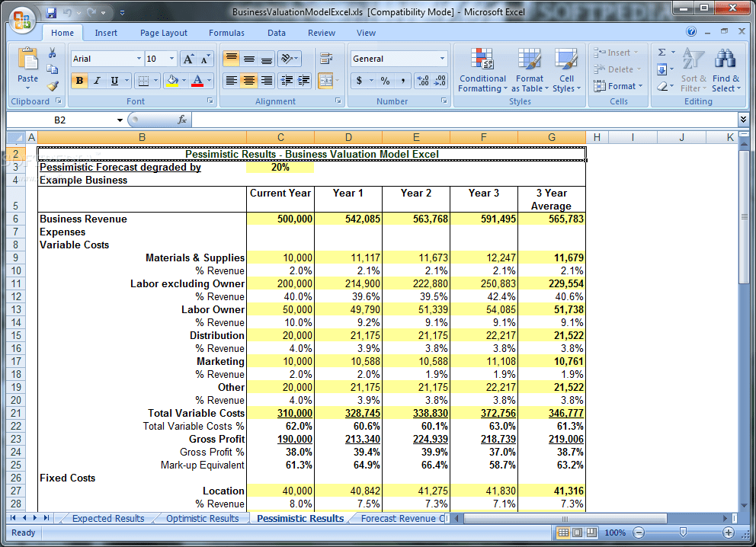
Task: Toggle Bold formatting
Action: (x=79, y=81)
